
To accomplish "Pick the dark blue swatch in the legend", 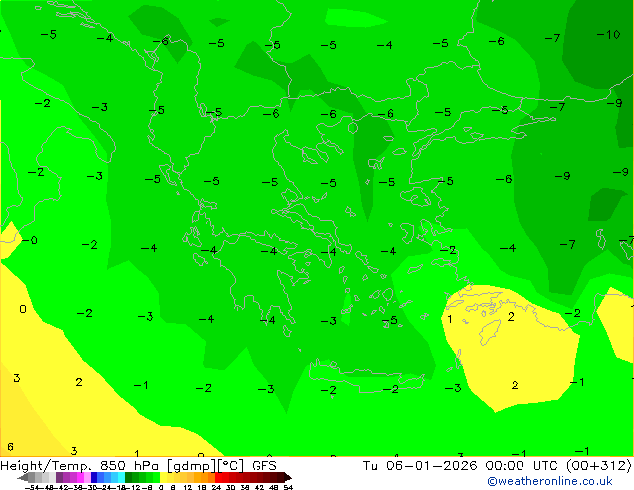I will (x=94, y=477).
